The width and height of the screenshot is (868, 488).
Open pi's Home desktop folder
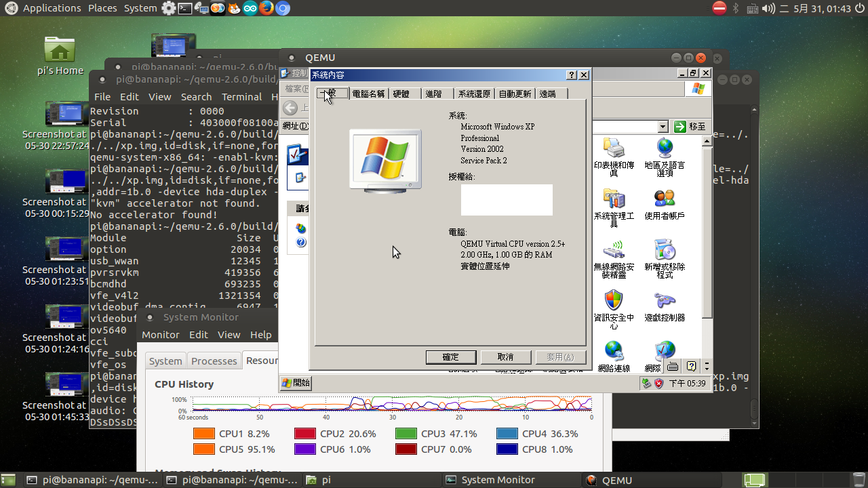(60, 56)
